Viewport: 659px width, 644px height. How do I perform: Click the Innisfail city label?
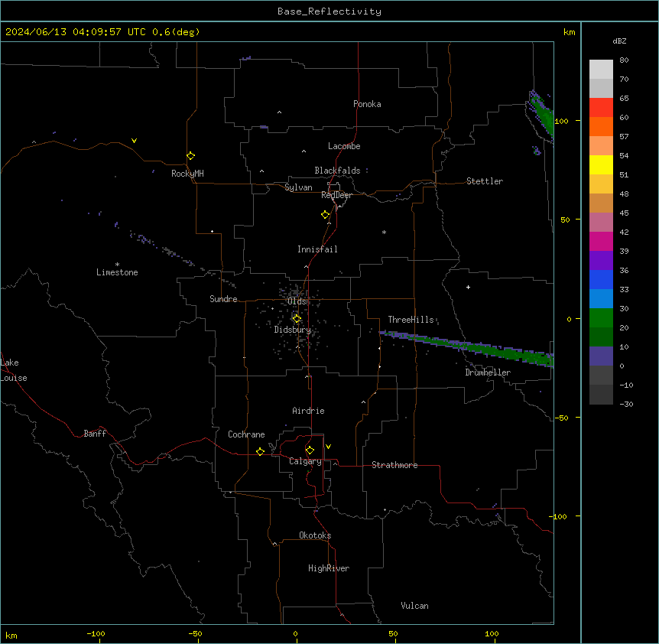coord(317,249)
